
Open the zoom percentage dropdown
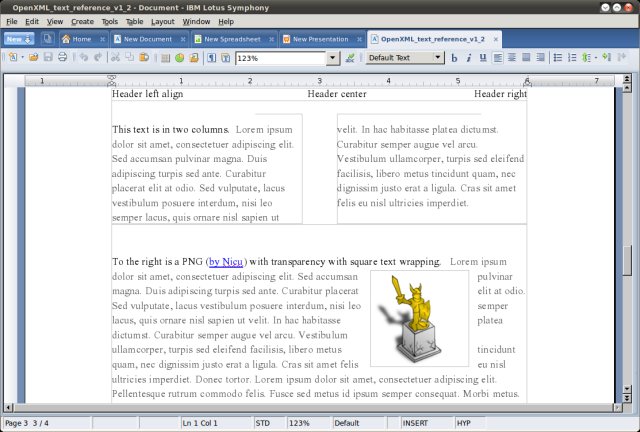click(x=333, y=58)
